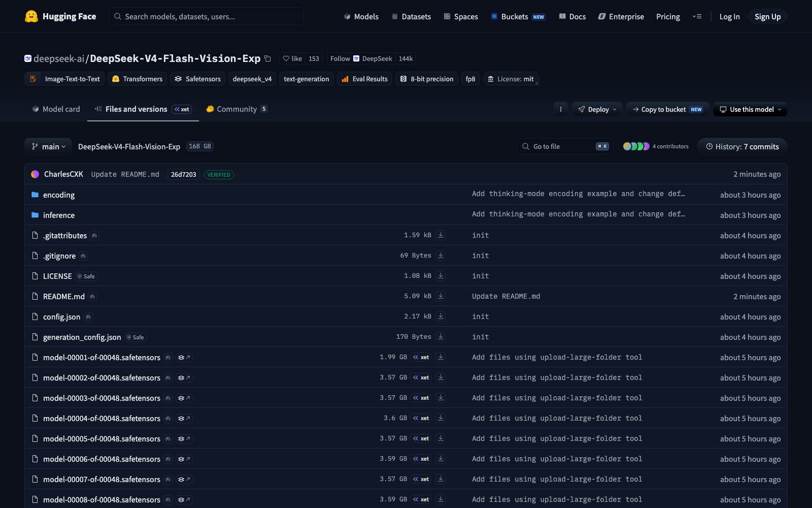Download generation_config.json via download icon

441,337
